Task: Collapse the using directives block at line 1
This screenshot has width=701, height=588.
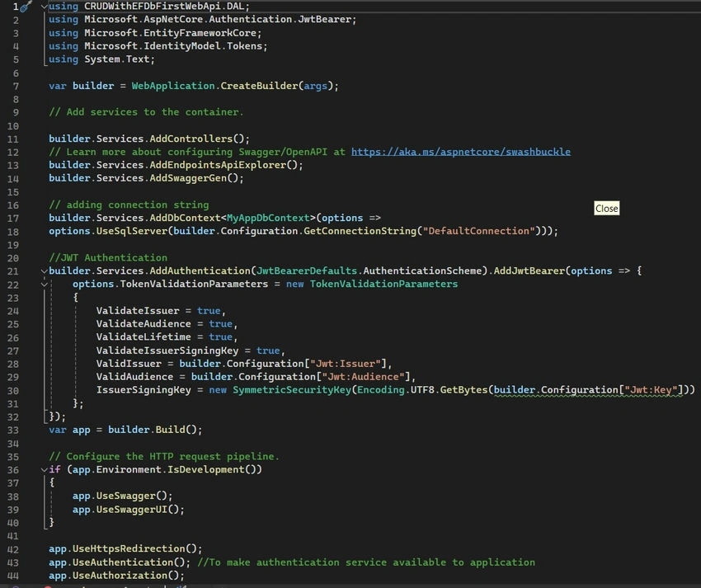Action: tap(44, 7)
